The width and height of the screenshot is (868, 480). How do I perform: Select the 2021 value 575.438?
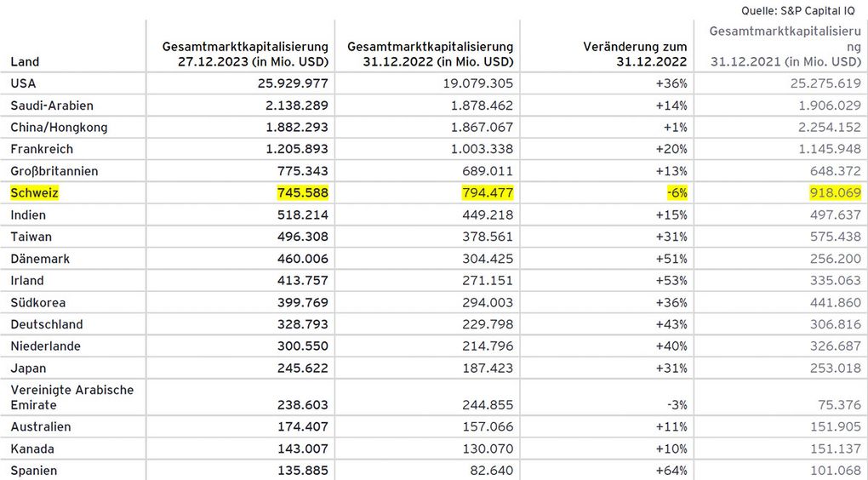click(836, 237)
